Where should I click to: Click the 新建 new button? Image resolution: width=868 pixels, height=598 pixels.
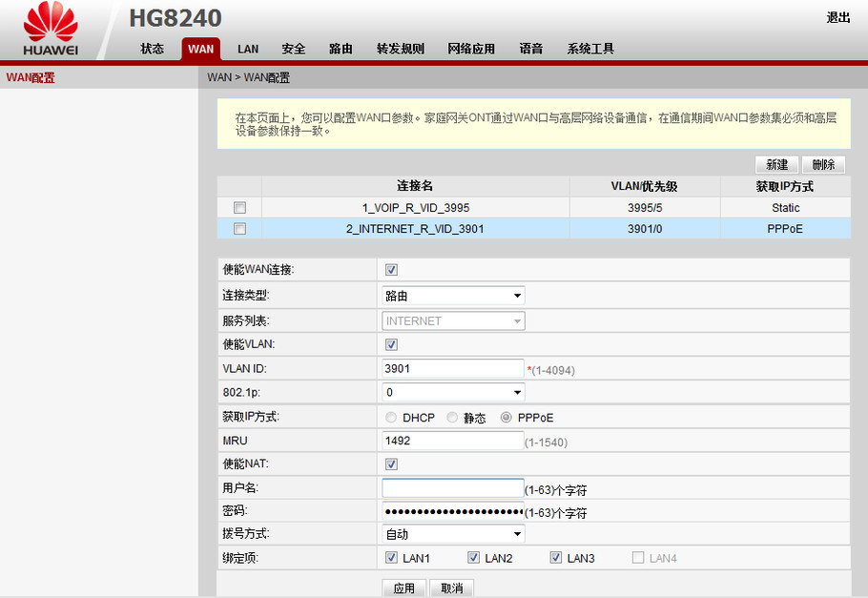[x=776, y=164]
